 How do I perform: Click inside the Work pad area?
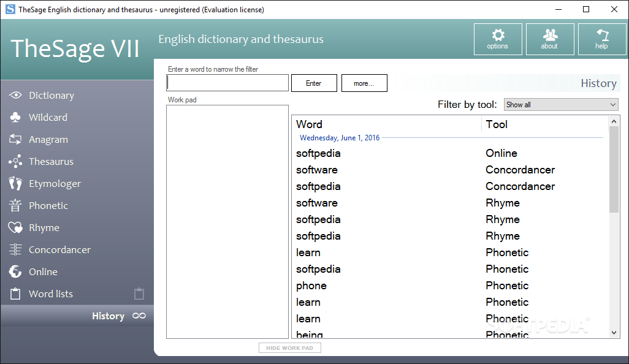[227, 222]
